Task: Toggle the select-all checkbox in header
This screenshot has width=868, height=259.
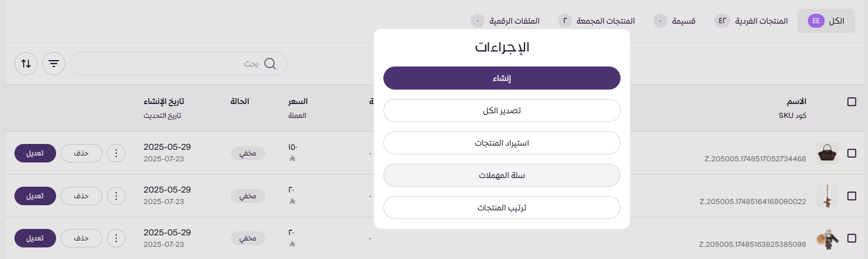Action: (851, 102)
